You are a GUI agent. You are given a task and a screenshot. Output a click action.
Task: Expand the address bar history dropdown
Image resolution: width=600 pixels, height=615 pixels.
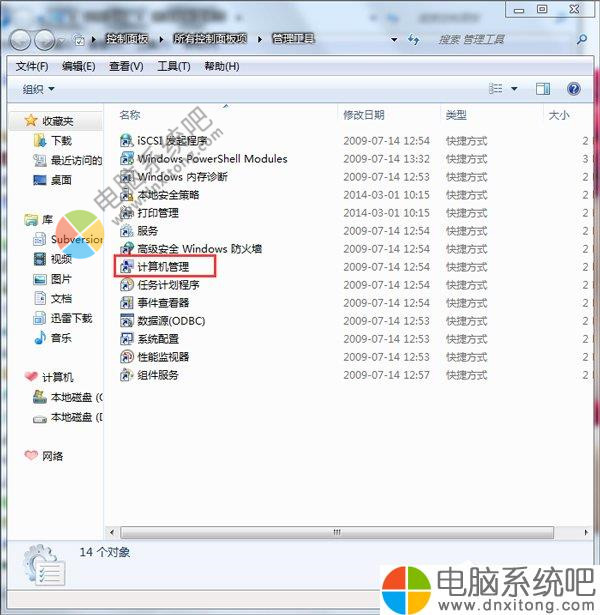point(394,39)
